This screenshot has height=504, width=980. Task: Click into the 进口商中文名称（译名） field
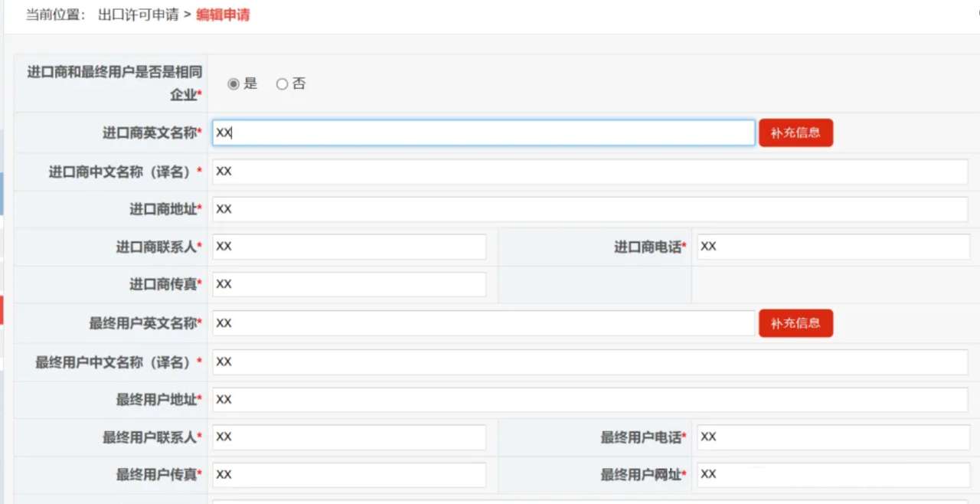tap(590, 172)
